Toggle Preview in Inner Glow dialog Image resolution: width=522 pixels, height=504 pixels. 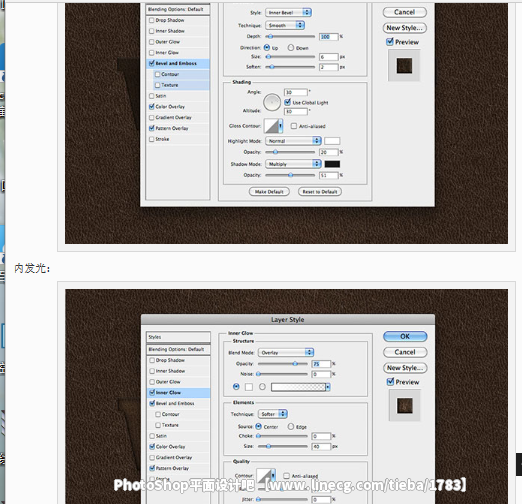(x=390, y=382)
